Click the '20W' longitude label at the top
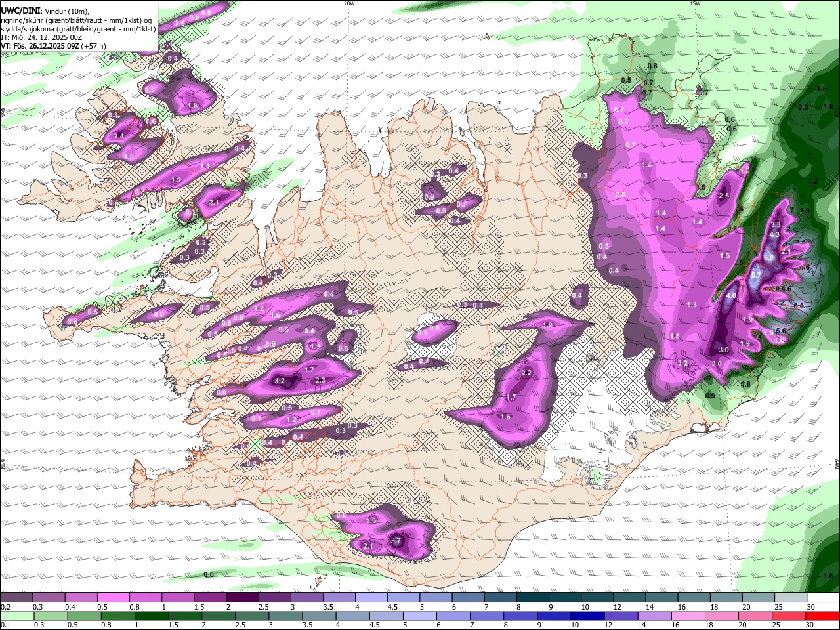Image resolution: width=840 pixels, height=630 pixels. point(349,3)
